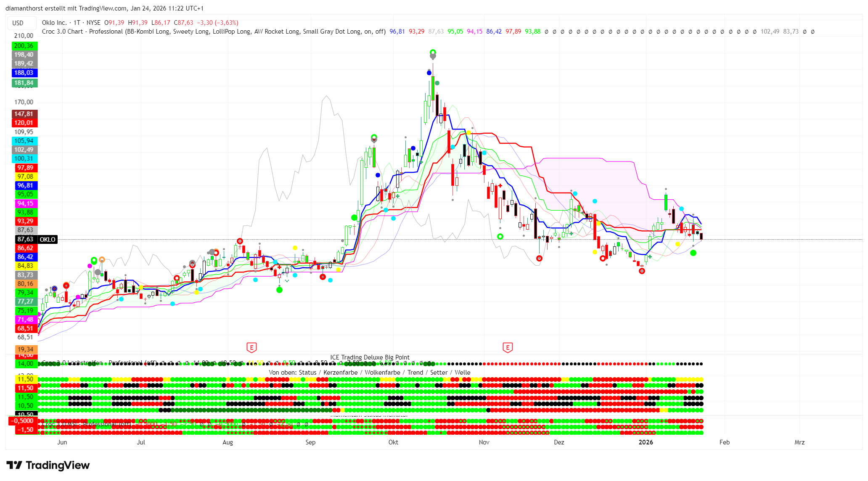Select the 'Okt' label on the time axis
Screen dimensions: 868x481
393,442
